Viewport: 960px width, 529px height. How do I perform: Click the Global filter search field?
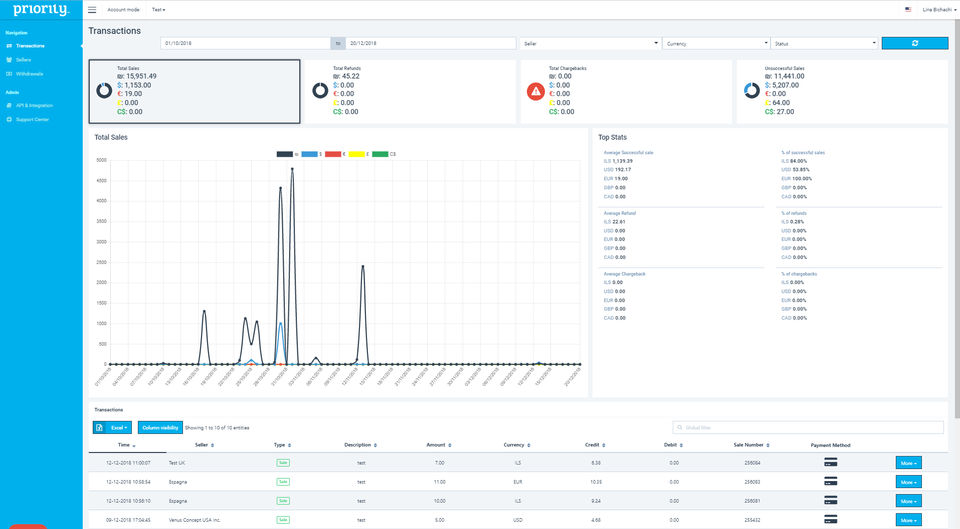(x=808, y=427)
